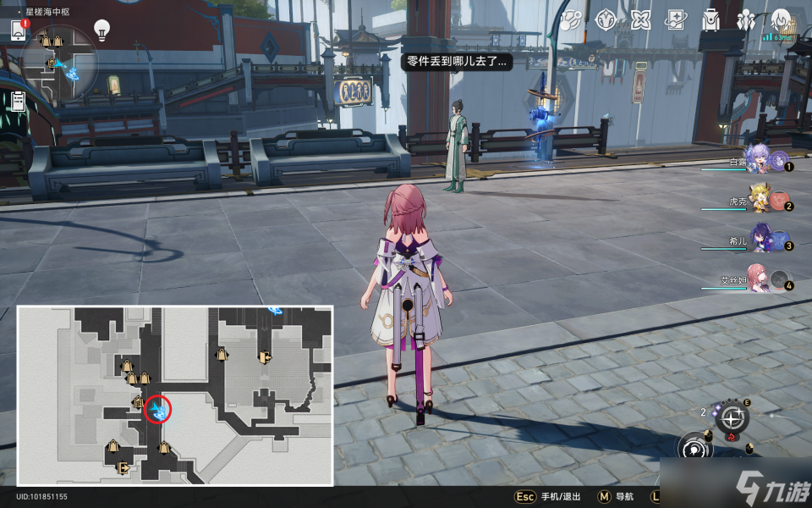Screen dimensions: 812x508
Task: Open the character head icon at top right
Action: 781,19
